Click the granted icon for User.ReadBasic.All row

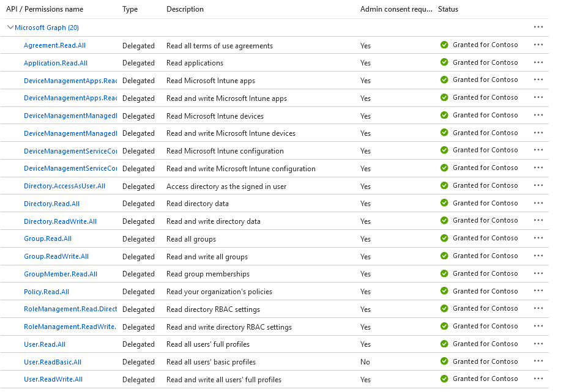444,361
